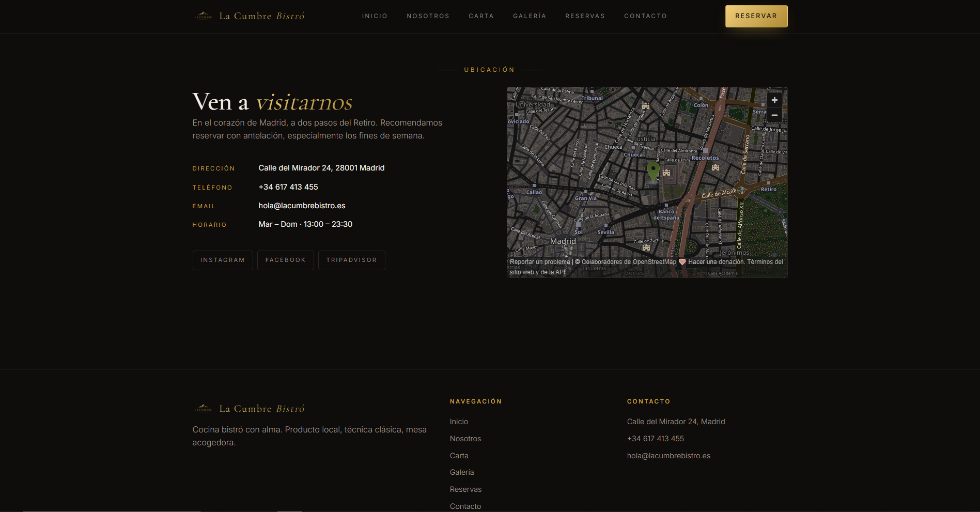
Task: Click the green location pin on map
Action: click(653, 171)
